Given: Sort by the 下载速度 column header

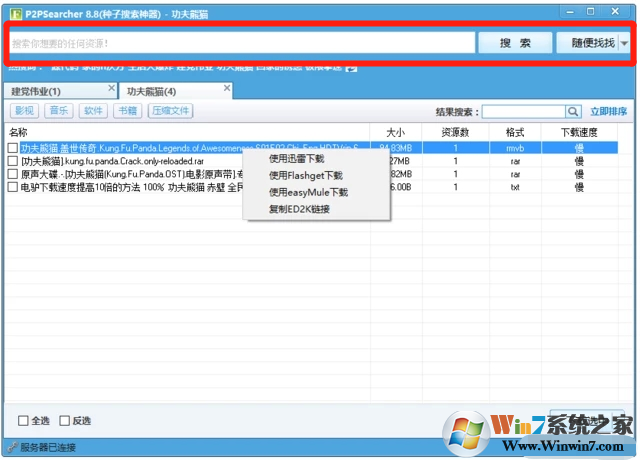Looking at the screenshot, I should coord(579,133).
